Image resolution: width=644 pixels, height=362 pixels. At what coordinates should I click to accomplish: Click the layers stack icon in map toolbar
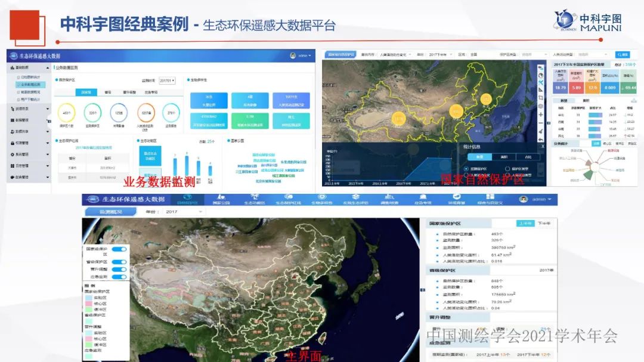point(541,106)
